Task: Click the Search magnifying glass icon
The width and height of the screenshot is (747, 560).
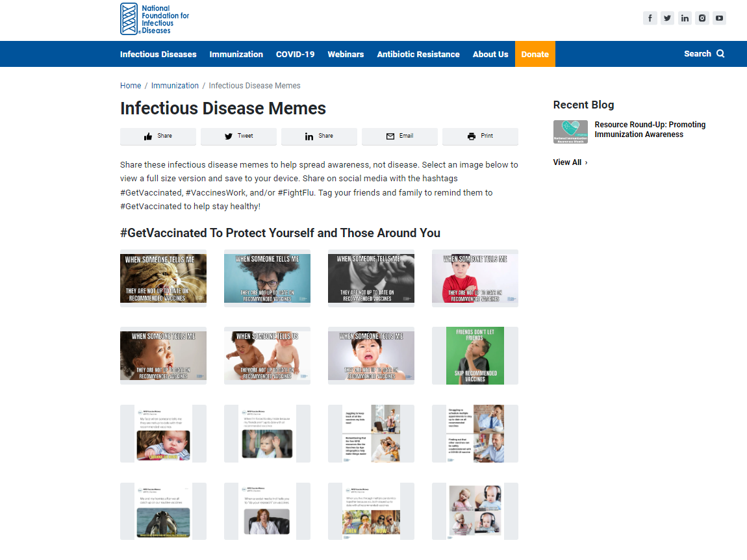Action: pos(722,54)
